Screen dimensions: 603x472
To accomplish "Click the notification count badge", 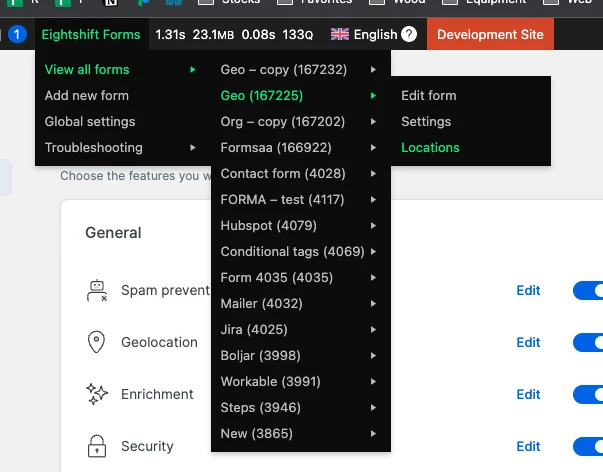I will [x=17, y=34].
